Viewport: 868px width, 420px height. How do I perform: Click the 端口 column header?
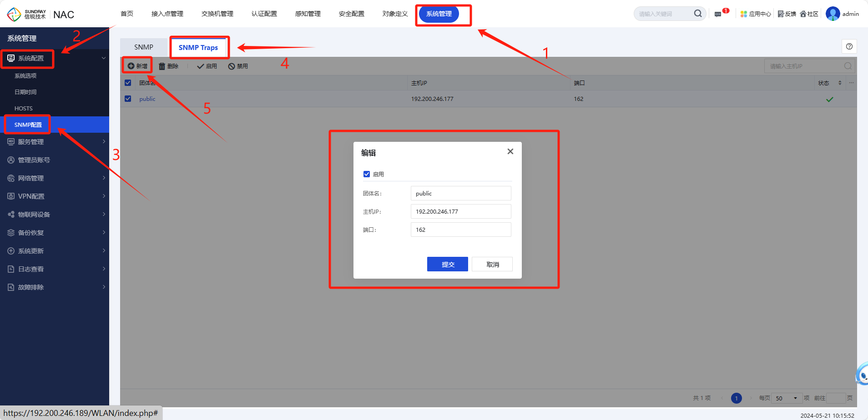579,83
